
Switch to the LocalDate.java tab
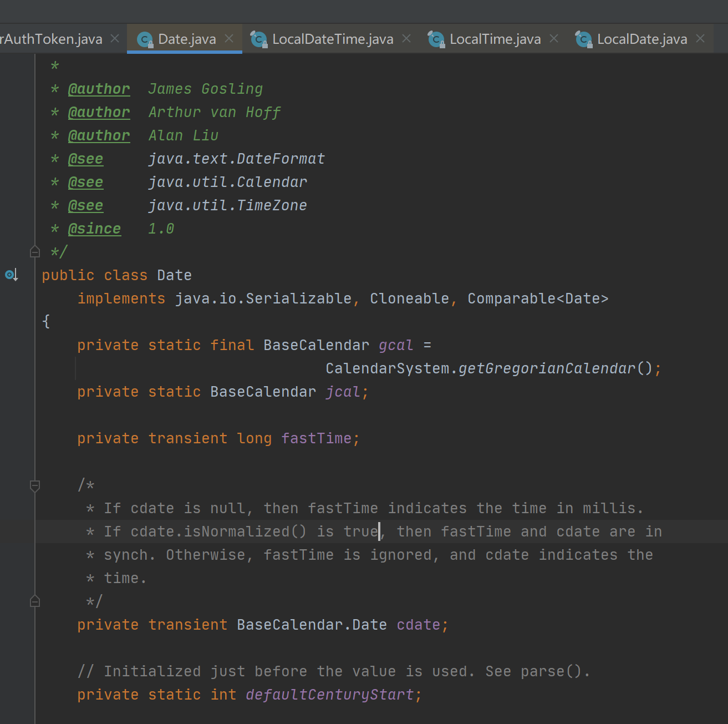pyautogui.click(x=642, y=39)
